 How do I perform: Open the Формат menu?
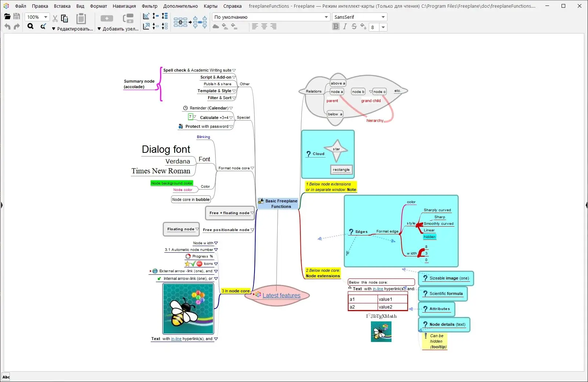[98, 6]
